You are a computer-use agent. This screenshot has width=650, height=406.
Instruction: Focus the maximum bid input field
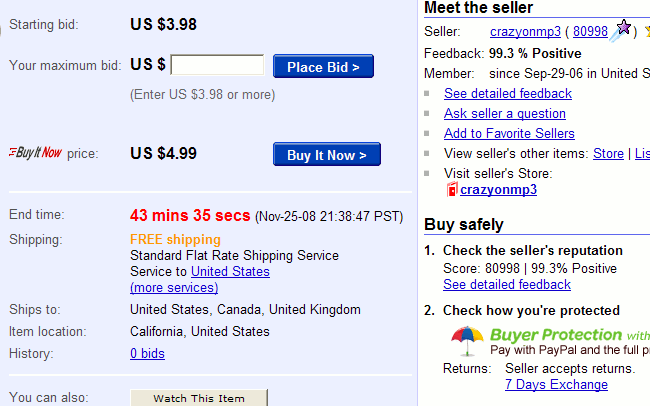pos(217,66)
